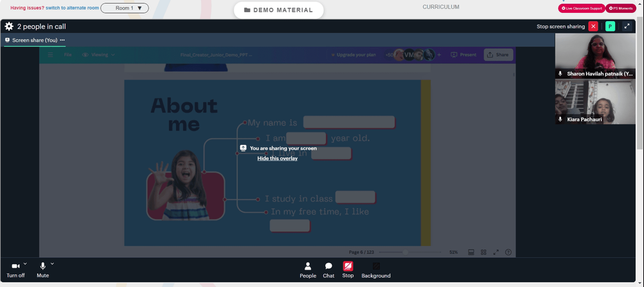The image size is (644, 287).
Task: Click Kiara's microphone status icon
Action: [560, 119]
